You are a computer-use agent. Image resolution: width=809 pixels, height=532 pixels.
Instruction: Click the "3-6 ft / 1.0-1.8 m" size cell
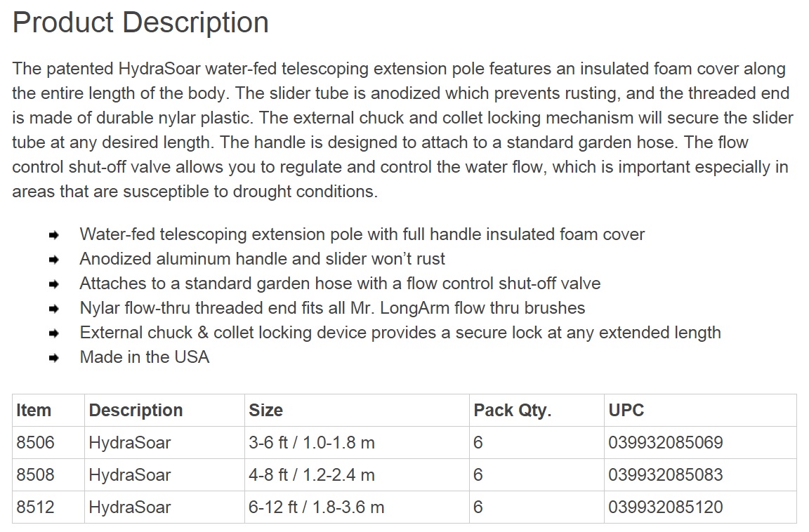coord(312,443)
